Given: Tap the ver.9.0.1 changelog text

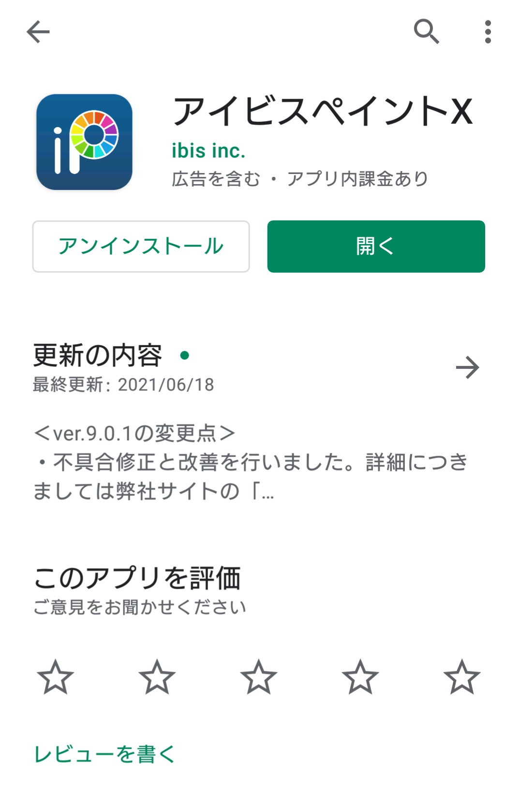Looking at the screenshot, I should (x=251, y=462).
